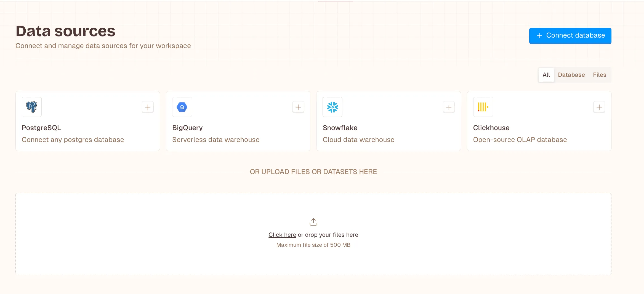
Task: Click the PostgreSQL elephant logo icon
Action: point(32,107)
